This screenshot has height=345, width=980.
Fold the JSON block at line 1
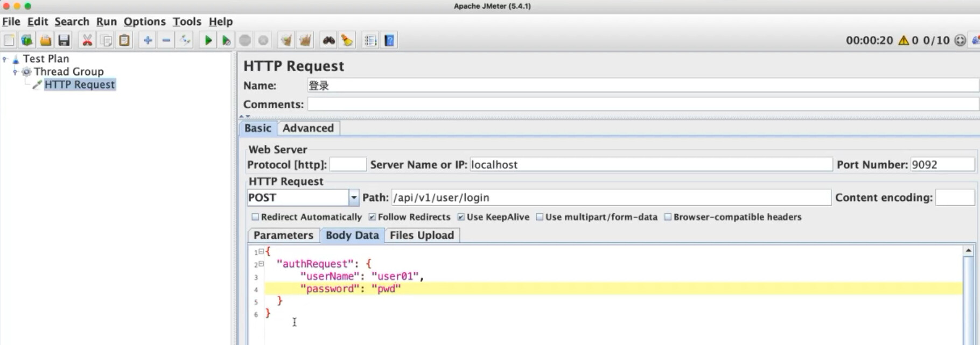click(x=261, y=251)
